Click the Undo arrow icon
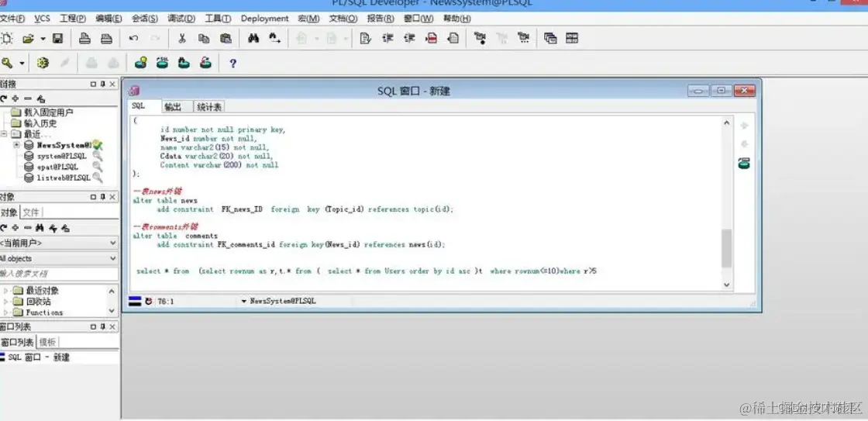The width and height of the screenshot is (868, 421). click(x=133, y=38)
